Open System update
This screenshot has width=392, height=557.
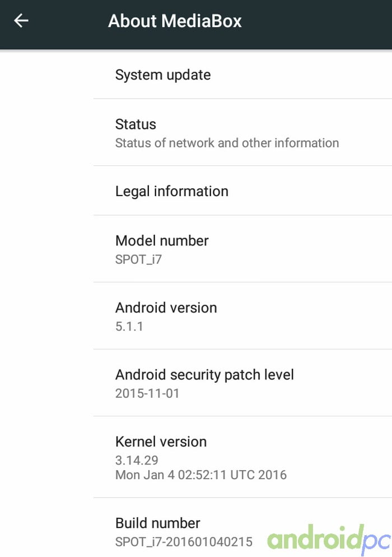(163, 75)
